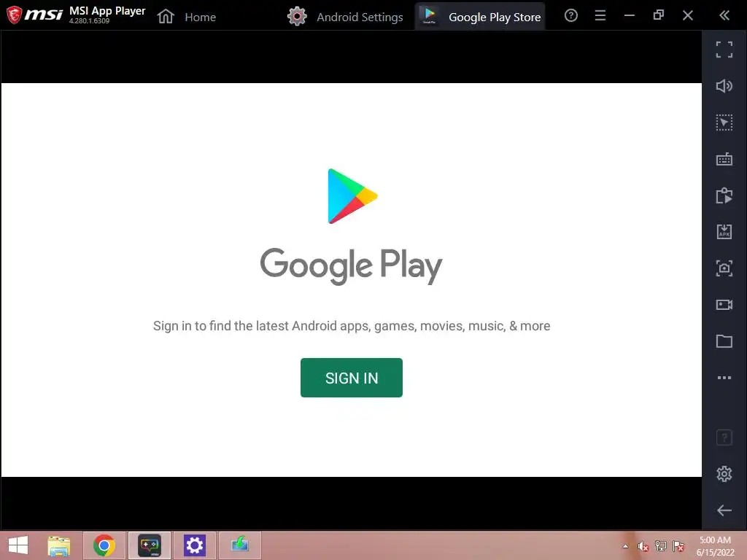Launch Google Chrome from the taskbar
Viewport: 747px width, 560px height.
104,545
